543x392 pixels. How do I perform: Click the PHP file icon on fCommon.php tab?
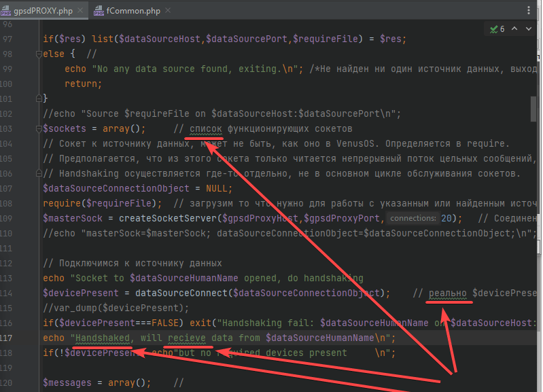click(99, 11)
